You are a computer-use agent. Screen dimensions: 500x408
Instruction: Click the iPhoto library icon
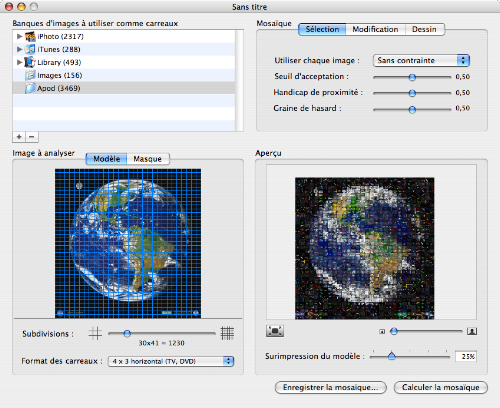click(30, 36)
